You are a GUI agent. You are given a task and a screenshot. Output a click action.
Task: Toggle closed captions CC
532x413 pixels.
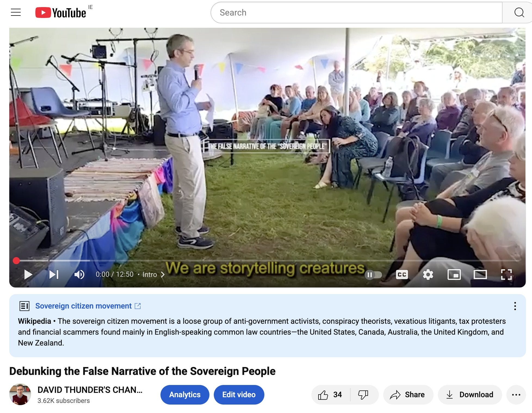[402, 275]
